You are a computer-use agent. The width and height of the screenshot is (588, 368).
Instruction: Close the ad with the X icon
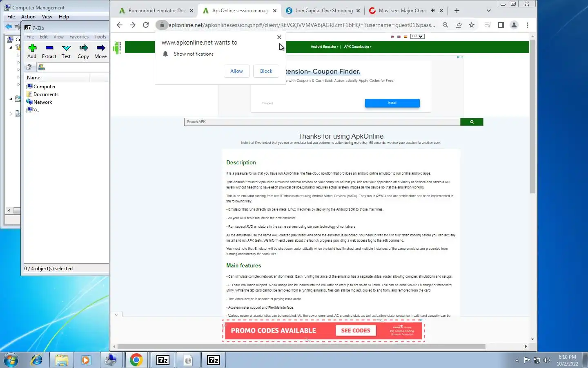[x=462, y=57]
